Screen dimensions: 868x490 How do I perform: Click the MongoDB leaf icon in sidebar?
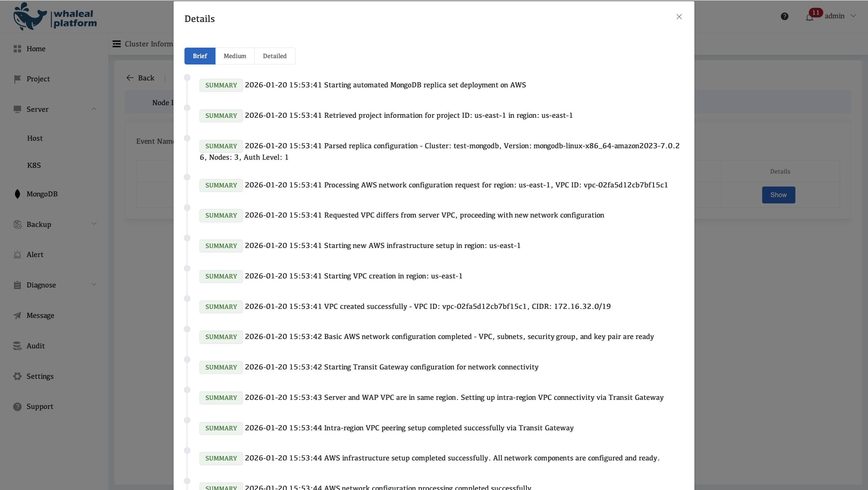[17, 194]
